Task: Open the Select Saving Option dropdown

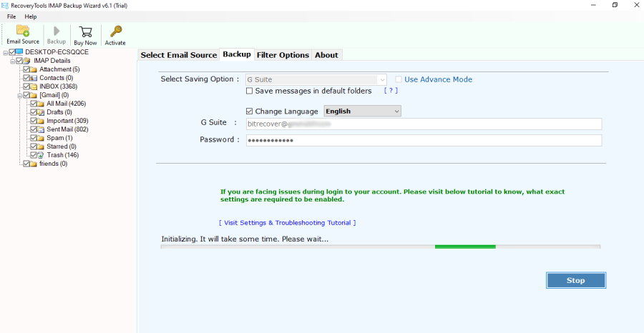Action: [x=316, y=80]
